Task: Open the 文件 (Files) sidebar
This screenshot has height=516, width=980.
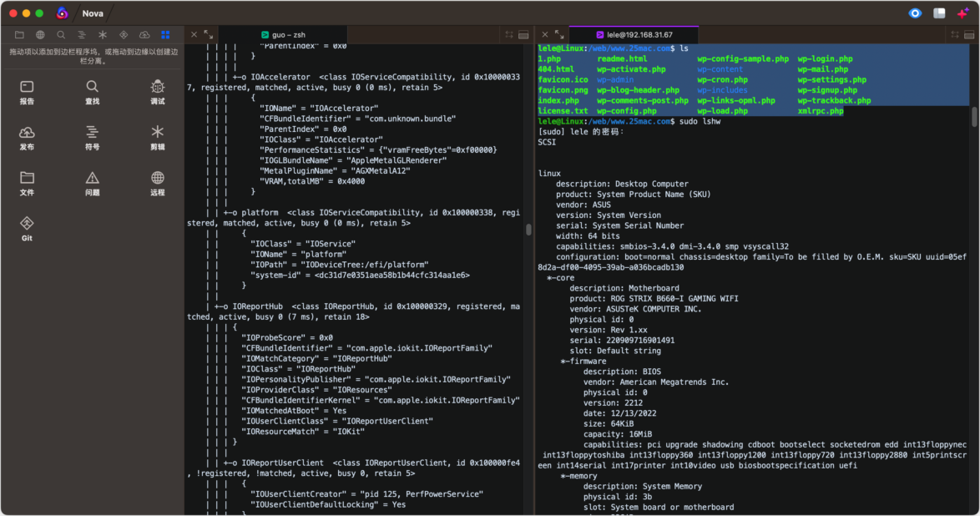Action: 27,183
